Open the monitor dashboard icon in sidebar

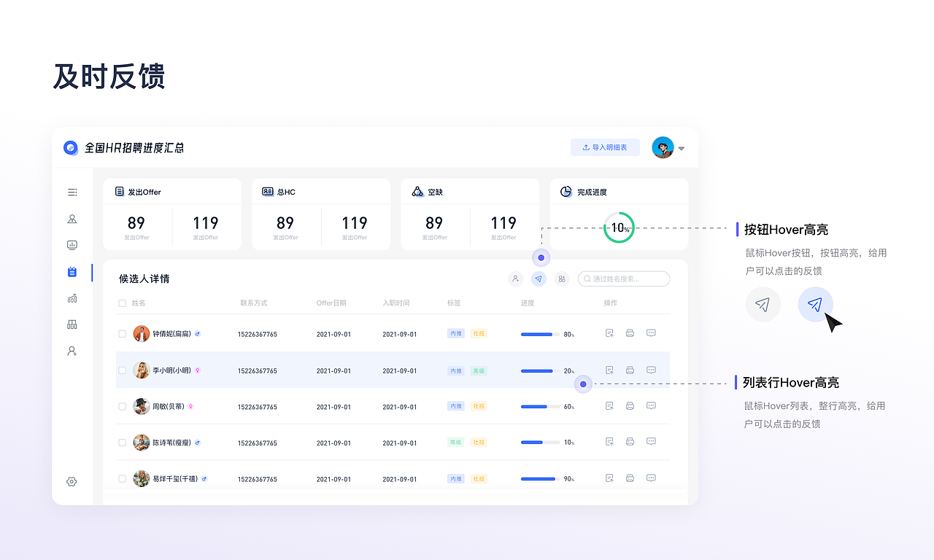tap(72, 245)
